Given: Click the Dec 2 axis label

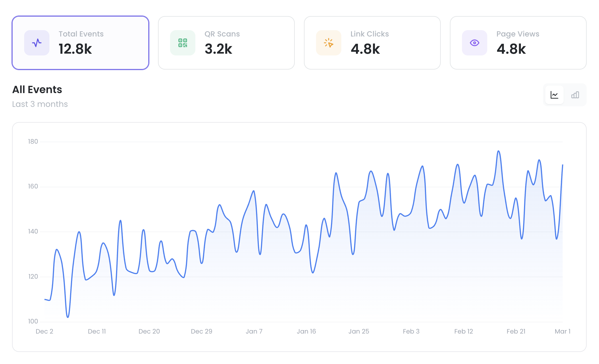Looking at the screenshot, I should click(x=44, y=331).
